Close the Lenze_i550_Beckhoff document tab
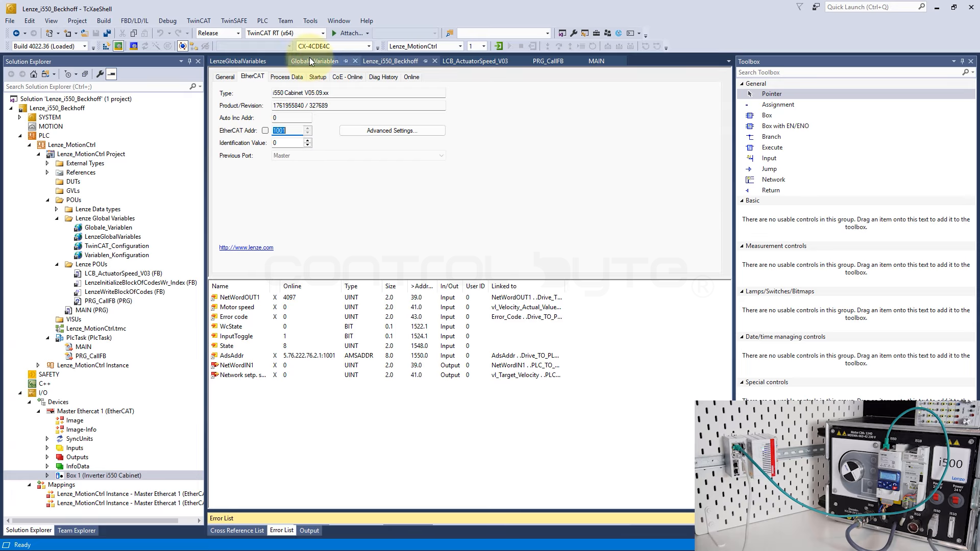Screen dimensions: 980x551 point(434,61)
